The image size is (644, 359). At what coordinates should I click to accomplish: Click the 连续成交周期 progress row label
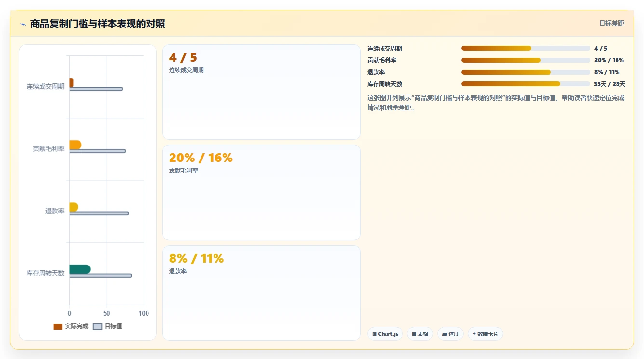385,48
